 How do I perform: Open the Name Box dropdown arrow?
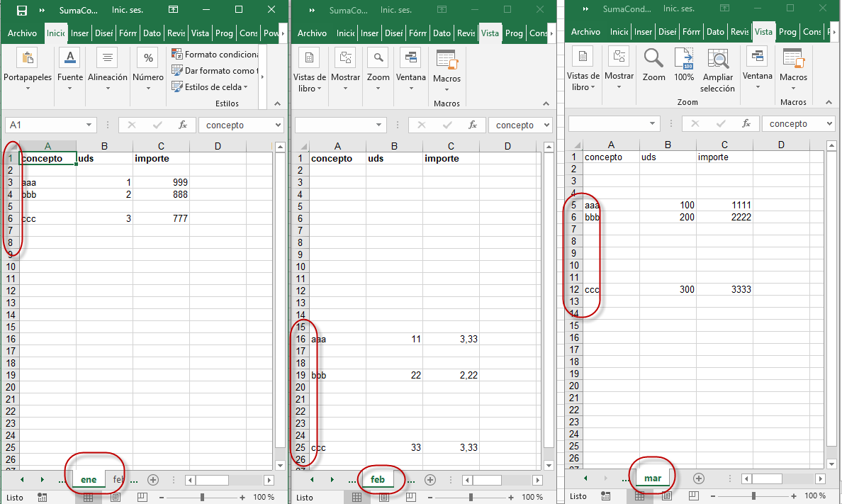click(90, 124)
